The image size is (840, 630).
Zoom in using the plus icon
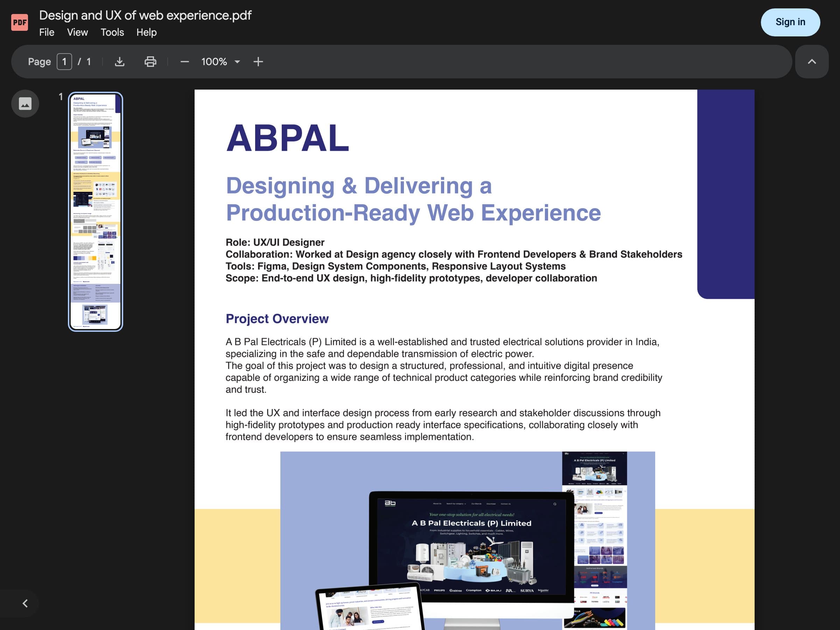click(258, 61)
